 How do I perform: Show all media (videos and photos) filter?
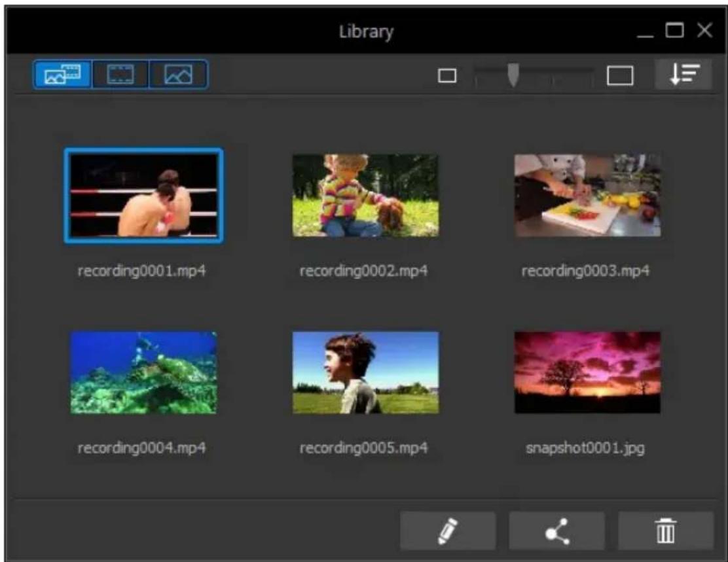62,74
